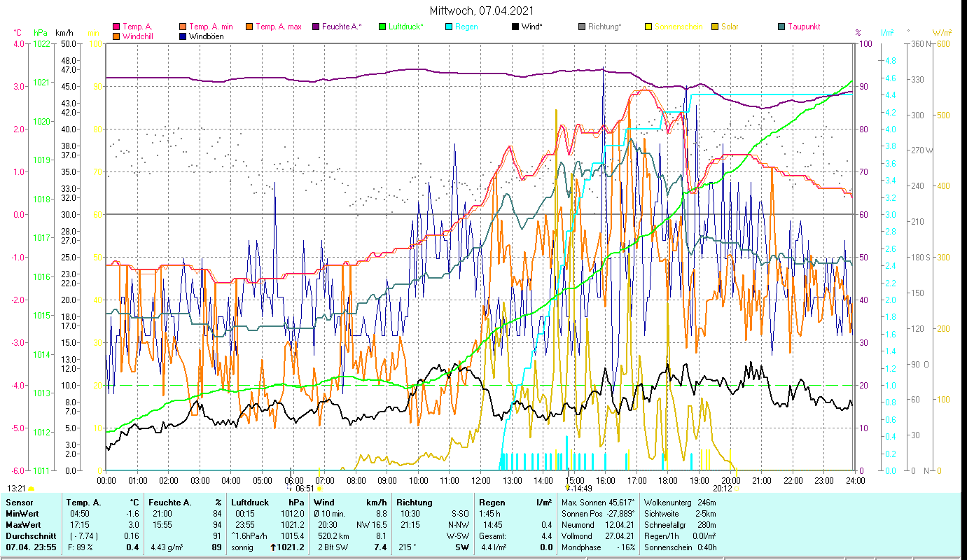Click the 'Schneefallgr' label
Screen dimensions: 967x560
point(665,525)
